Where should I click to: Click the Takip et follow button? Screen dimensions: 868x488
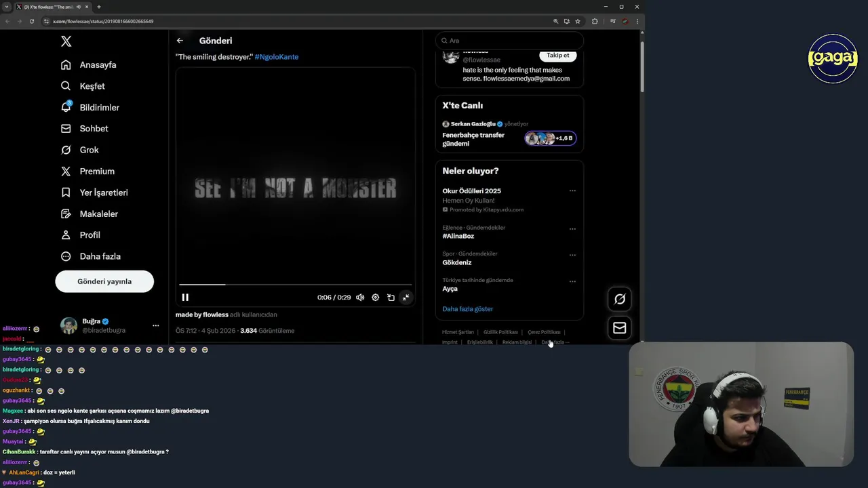tap(558, 56)
